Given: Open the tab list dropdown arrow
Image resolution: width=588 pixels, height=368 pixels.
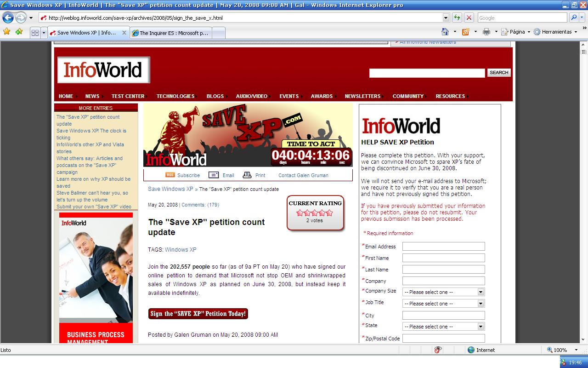Looking at the screenshot, I should coord(44,33).
